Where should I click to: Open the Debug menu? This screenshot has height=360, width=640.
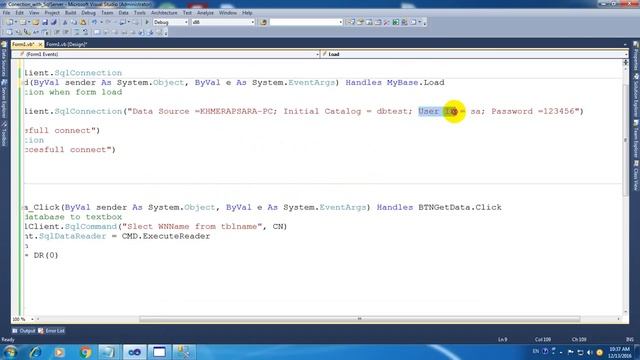click(88, 13)
